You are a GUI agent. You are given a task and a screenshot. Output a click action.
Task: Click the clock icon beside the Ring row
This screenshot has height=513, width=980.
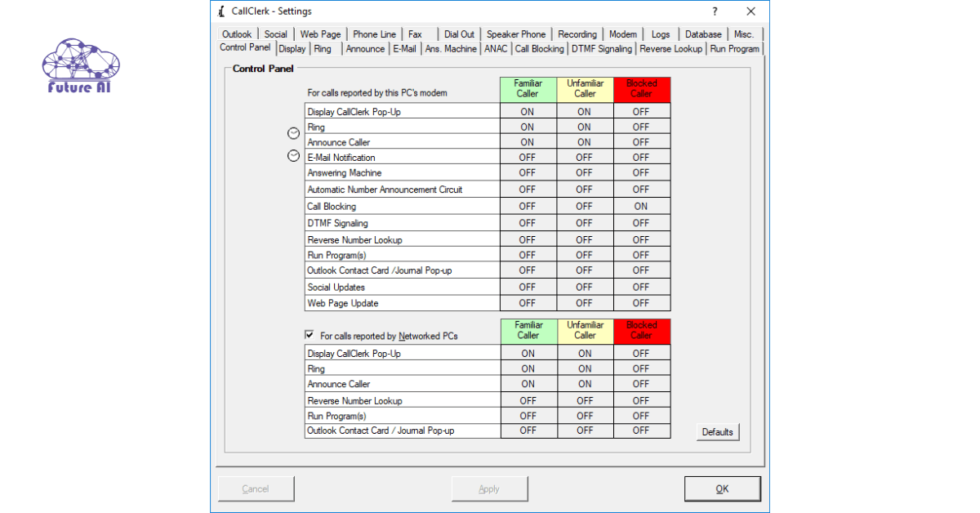[293, 133]
